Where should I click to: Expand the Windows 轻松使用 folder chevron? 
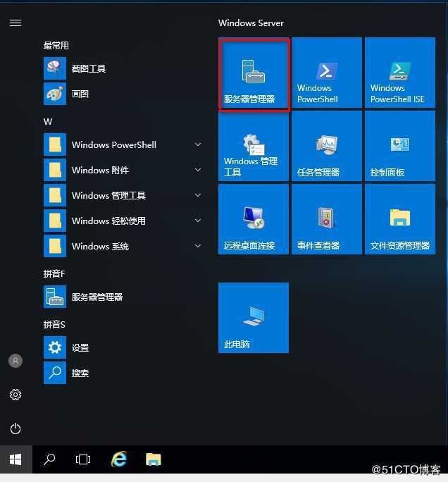(198, 221)
